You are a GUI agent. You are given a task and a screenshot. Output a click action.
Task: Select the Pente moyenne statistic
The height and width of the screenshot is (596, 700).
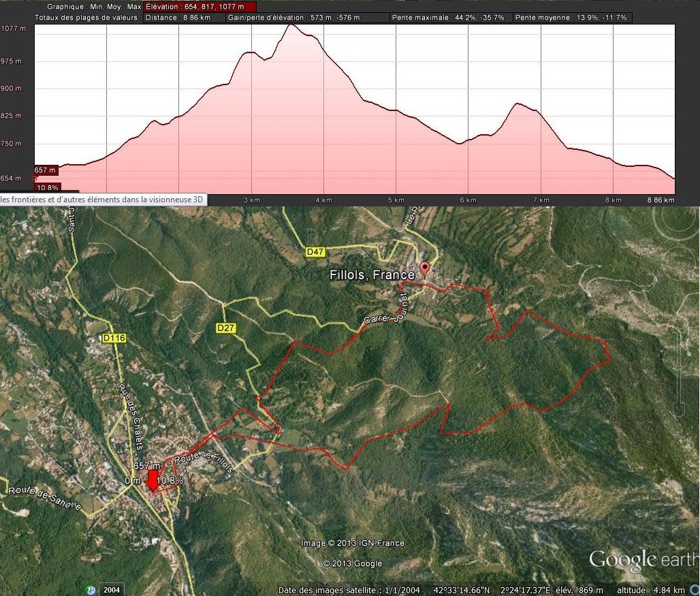571,17
